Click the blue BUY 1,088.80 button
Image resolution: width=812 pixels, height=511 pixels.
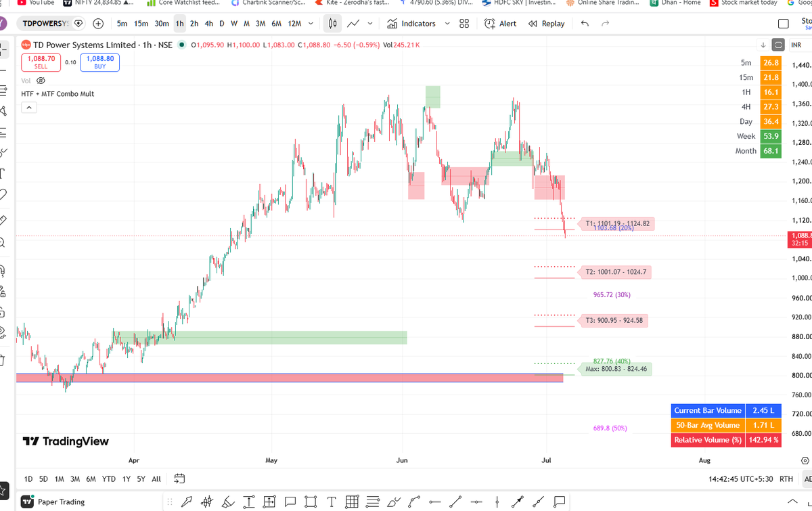pos(99,62)
